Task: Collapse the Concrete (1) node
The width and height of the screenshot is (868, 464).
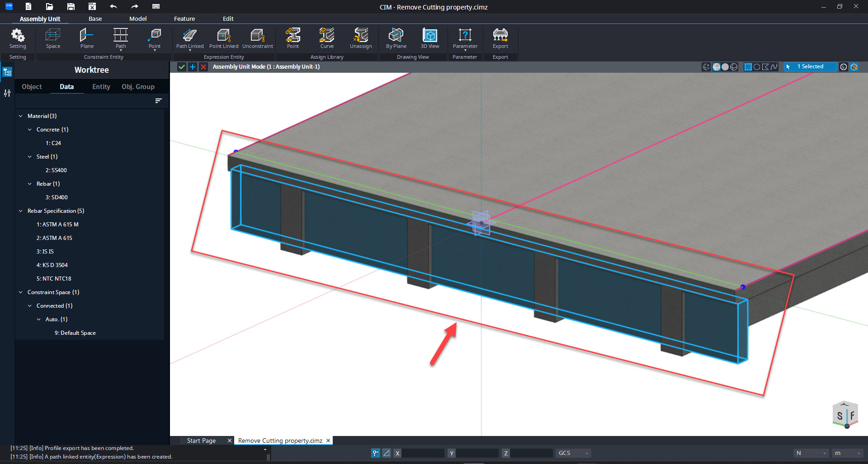Action: click(x=30, y=130)
